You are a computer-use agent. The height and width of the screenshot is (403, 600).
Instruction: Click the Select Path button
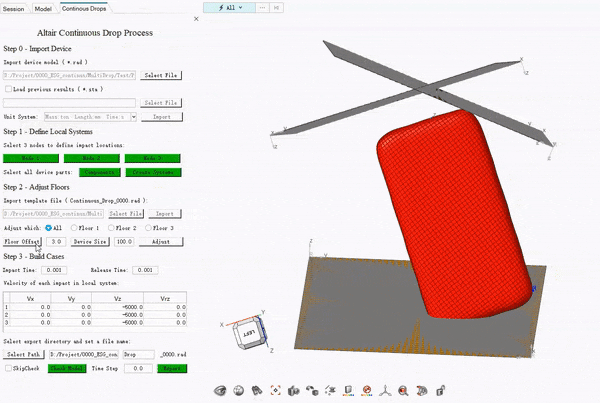point(23,354)
